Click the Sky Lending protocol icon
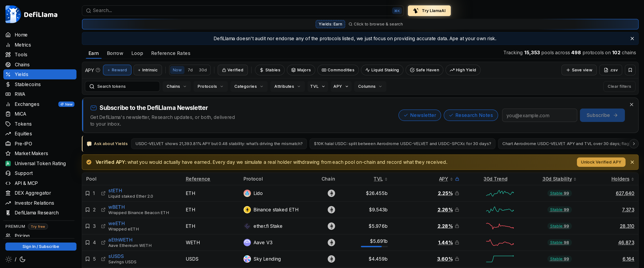Image resolution: width=644 pixels, height=268 pixels. click(x=247, y=259)
